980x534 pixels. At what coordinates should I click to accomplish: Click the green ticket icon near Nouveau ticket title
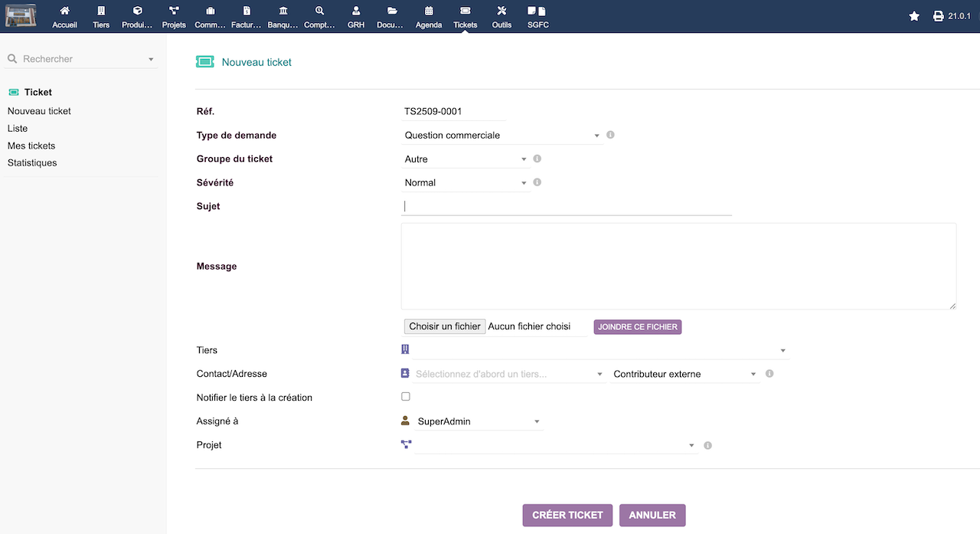[x=204, y=62]
